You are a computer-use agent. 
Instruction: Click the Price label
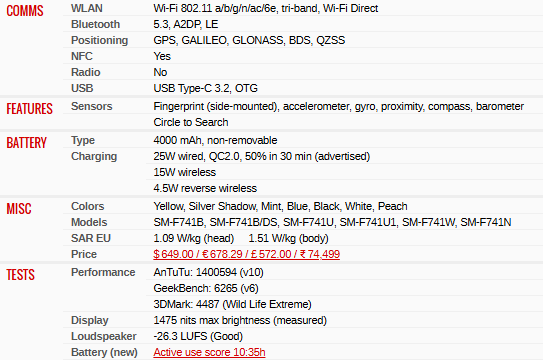coord(84,254)
